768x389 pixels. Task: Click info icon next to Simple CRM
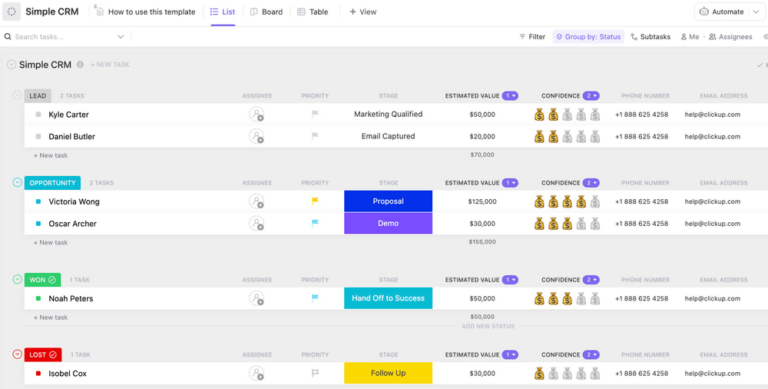[80, 65]
